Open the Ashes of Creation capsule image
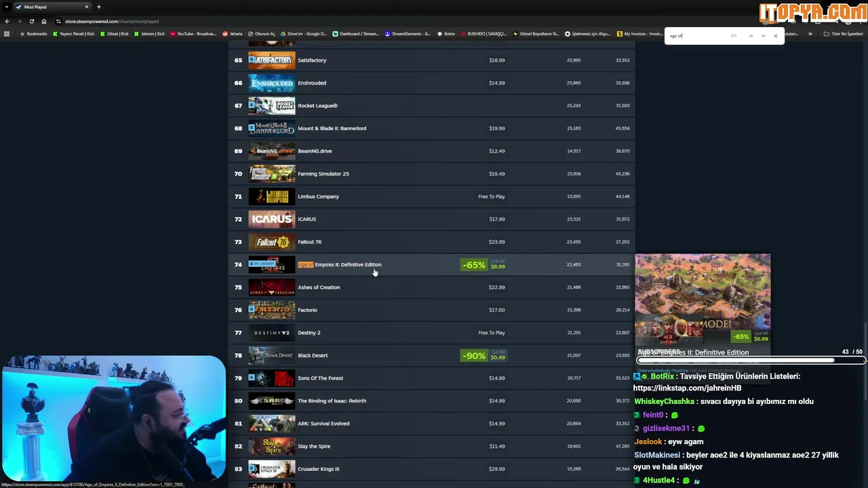Viewport: 868px width, 488px height. [271, 287]
